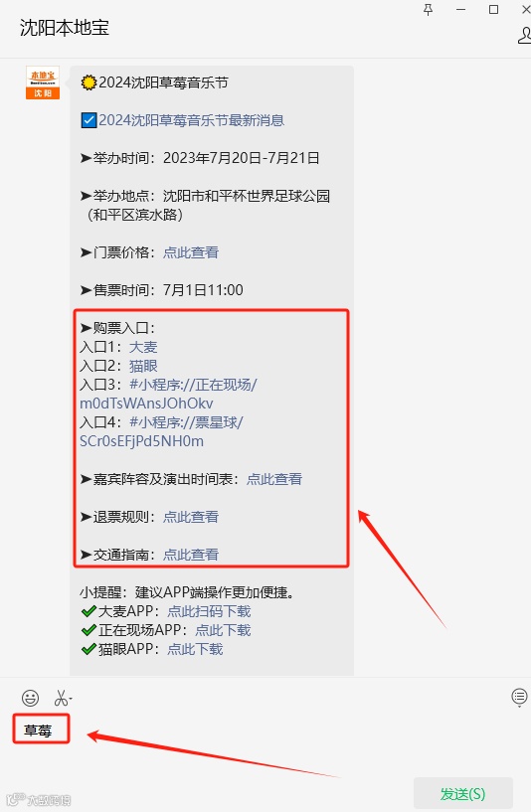The height and width of the screenshot is (812, 531).
Task: Open the contact profile icon at top right
Action: (524, 35)
